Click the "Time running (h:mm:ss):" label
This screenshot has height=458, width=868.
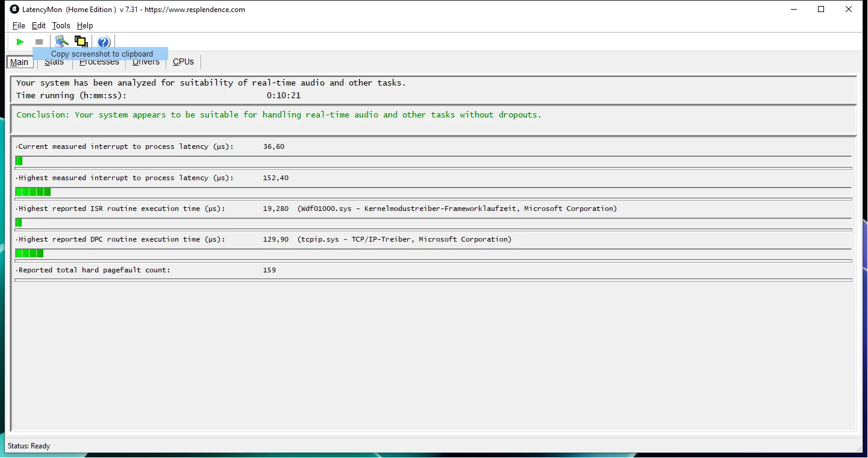[x=72, y=95]
